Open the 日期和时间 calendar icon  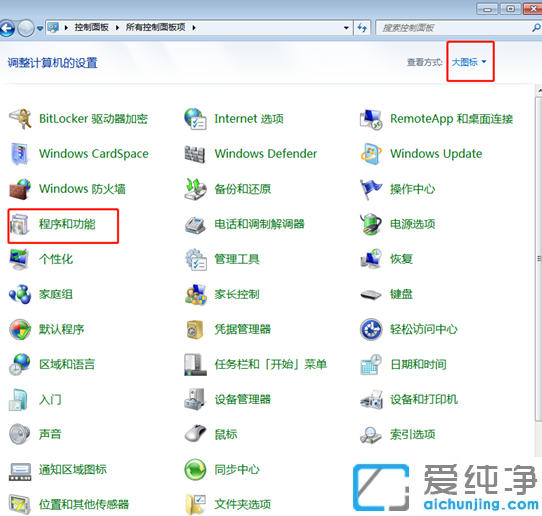(x=371, y=364)
